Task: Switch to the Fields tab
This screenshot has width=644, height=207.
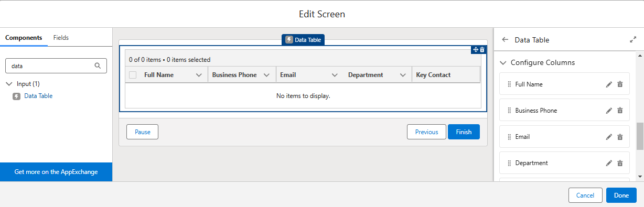Action: (x=61, y=38)
